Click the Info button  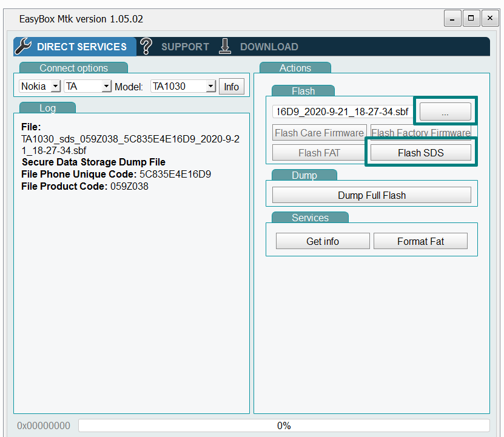232,87
